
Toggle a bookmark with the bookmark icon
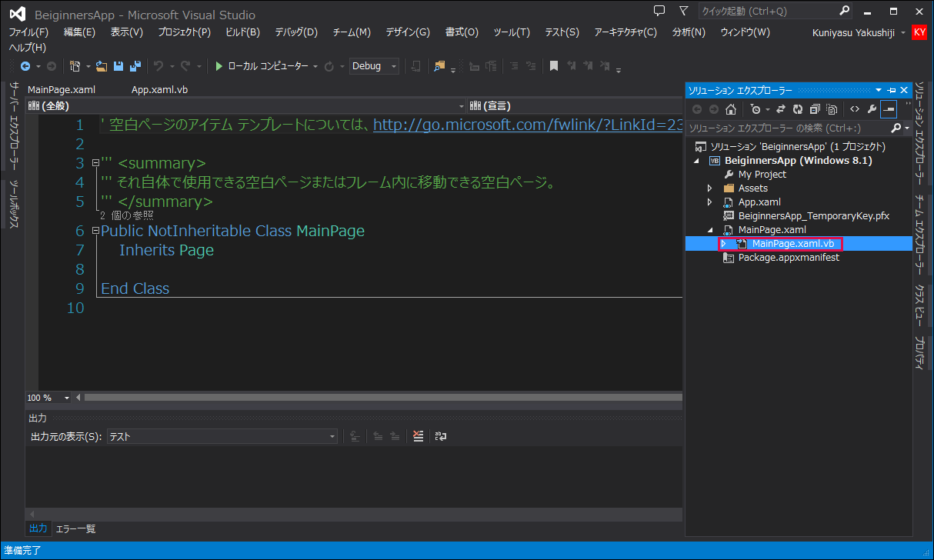tap(553, 66)
